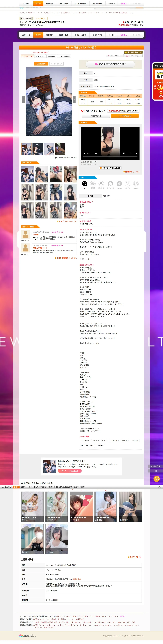Viewport: 163px width, 644px height.
Task: Toggle お店 under キープした in the bottom bar
Action: point(50,487)
